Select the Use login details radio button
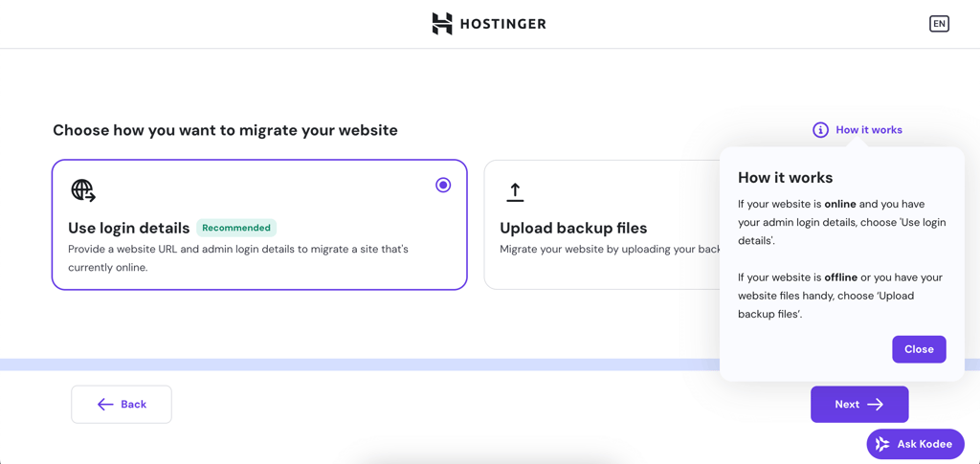Viewport: 980px width, 464px height. click(x=443, y=185)
